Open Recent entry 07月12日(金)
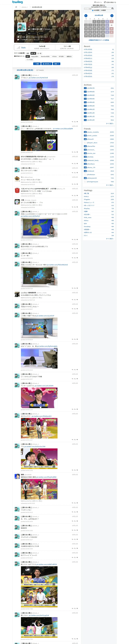The width and height of the screenshot is (129, 644). 88,49
